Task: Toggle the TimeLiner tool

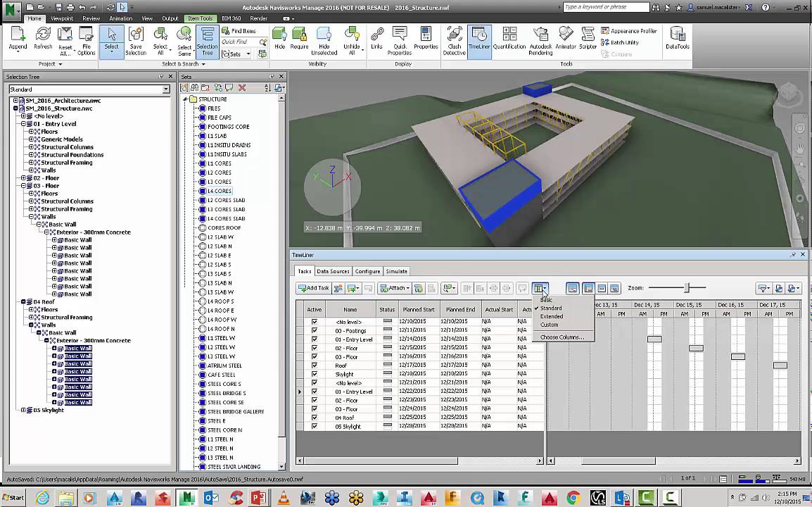Action: pos(479,42)
